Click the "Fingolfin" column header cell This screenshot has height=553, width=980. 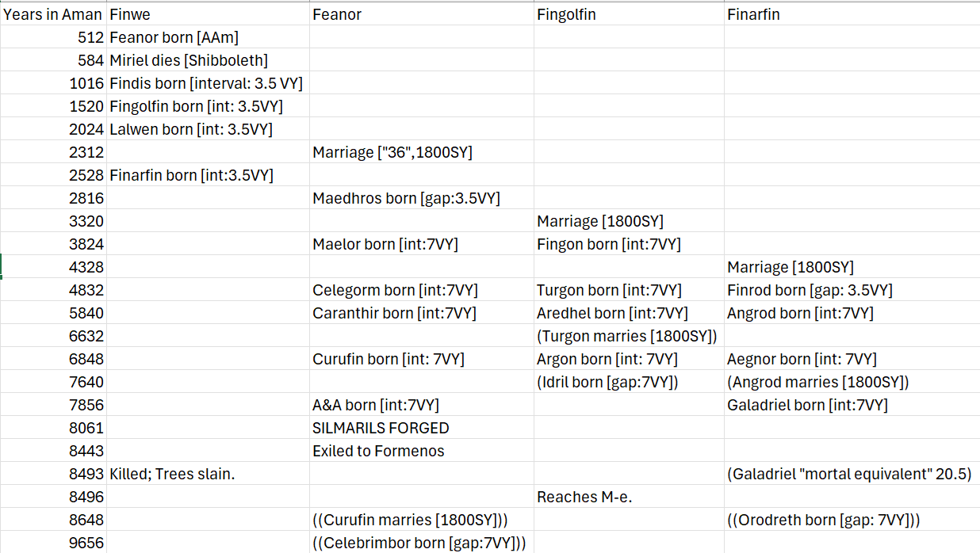[x=629, y=14]
